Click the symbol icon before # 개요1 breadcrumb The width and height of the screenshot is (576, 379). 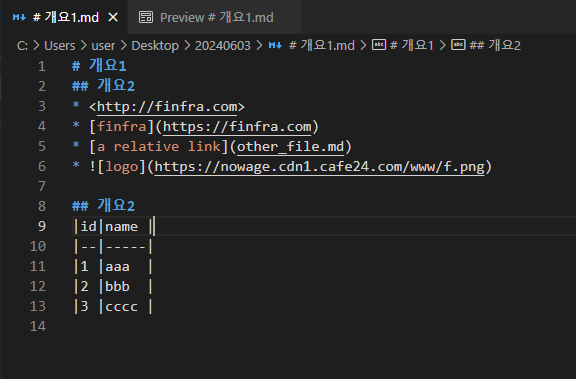point(379,45)
